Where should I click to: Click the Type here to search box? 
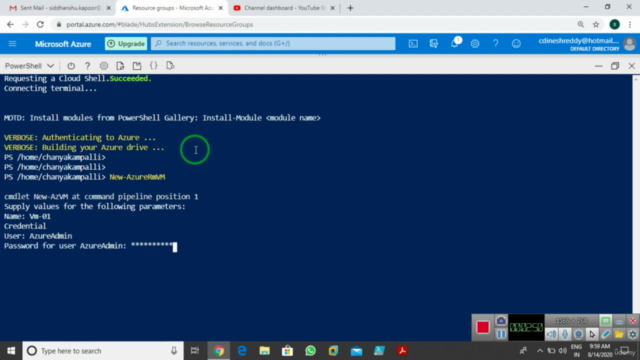(x=103, y=351)
